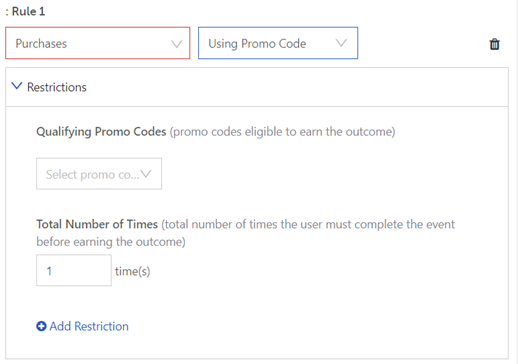Collapse the Restrictions section chevron
Screen dimensions: 518x364
coord(17,86)
